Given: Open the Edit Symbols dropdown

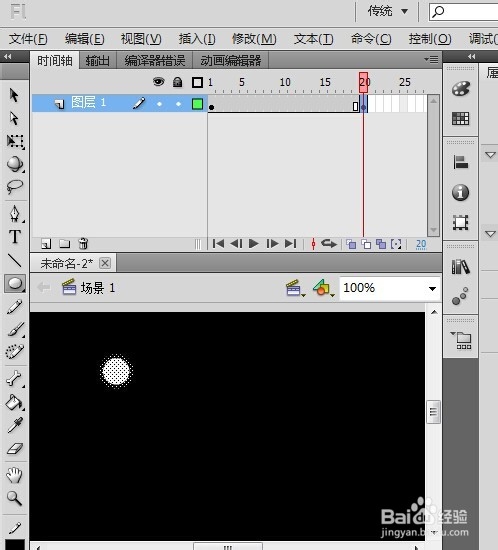Looking at the screenshot, I should tap(323, 288).
